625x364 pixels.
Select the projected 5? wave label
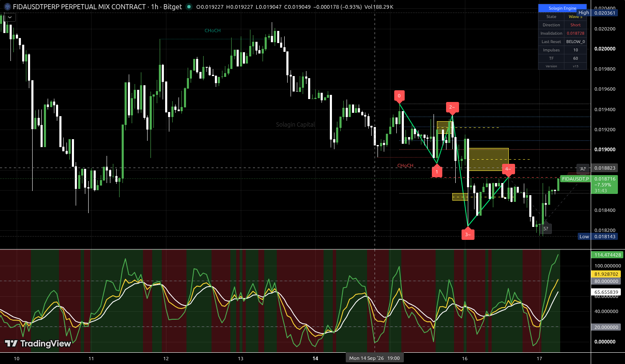click(546, 229)
